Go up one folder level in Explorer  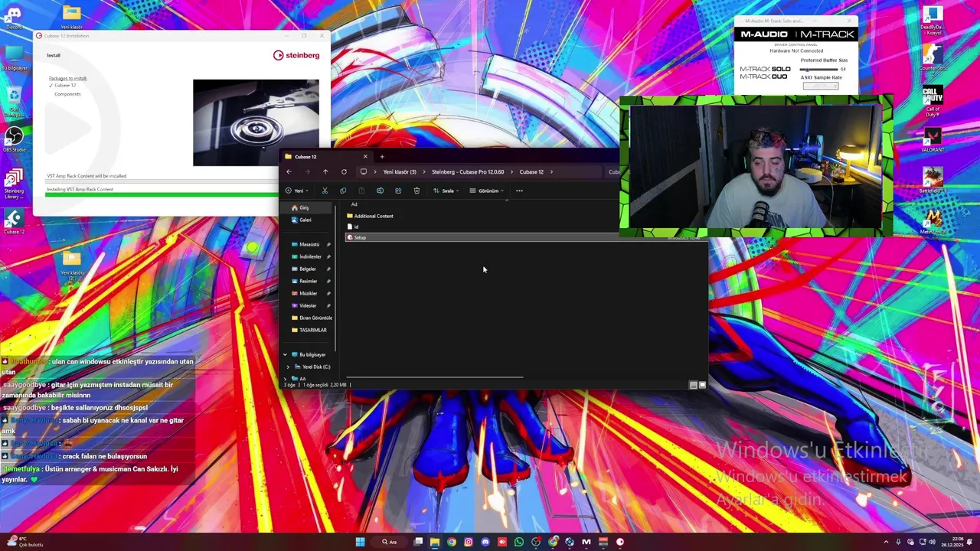[x=325, y=171]
